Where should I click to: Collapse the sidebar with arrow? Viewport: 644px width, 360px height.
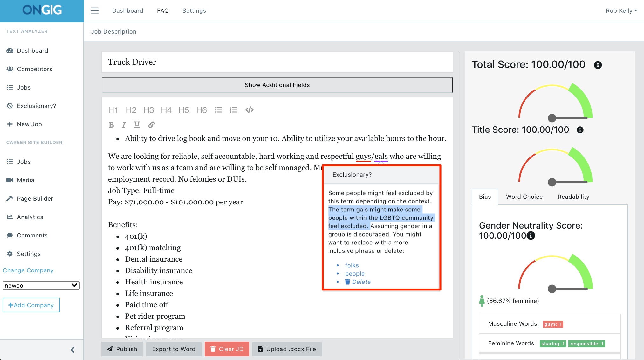click(72, 350)
